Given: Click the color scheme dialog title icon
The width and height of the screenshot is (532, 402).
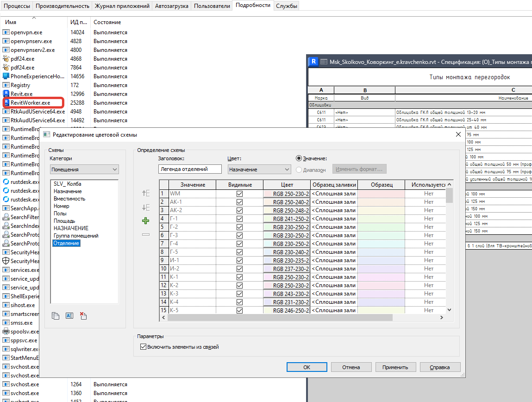Looking at the screenshot, I should point(47,135).
